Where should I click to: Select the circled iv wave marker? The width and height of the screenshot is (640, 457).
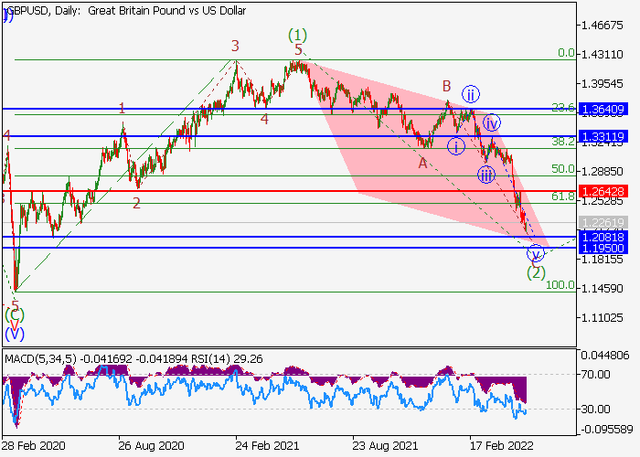coord(492,122)
